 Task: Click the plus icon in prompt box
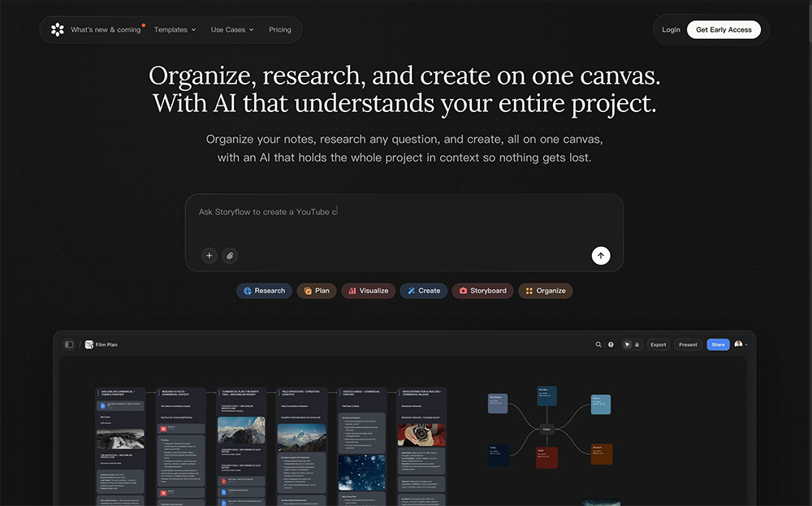coord(209,255)
